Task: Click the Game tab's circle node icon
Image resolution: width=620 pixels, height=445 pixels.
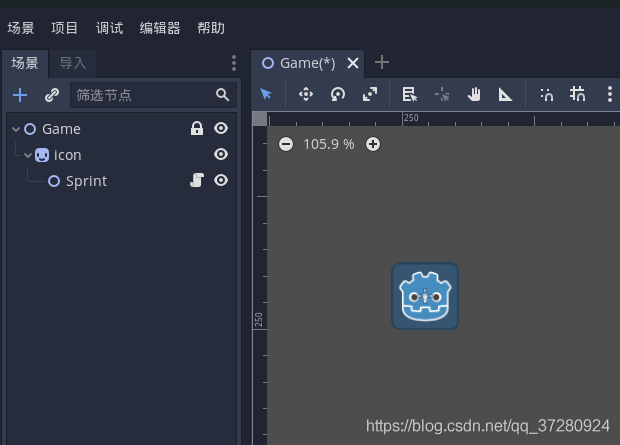Action: tap(268, 63)
